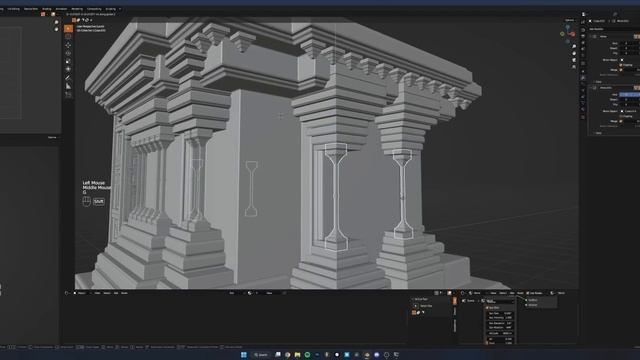640x360 pixels.
Task: Toggle Merge checkbox in second Mirror modifier
Action: click(621, 121)
